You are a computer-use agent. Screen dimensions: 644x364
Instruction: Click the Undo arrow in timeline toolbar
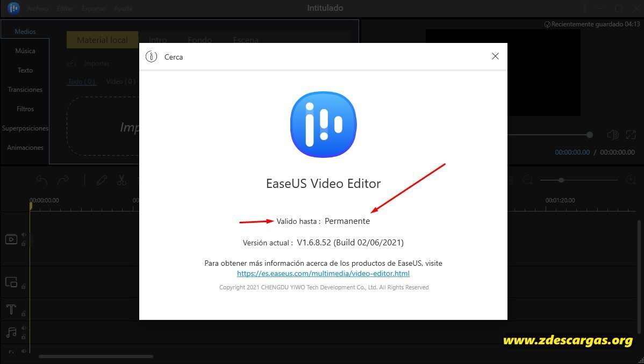42,180
